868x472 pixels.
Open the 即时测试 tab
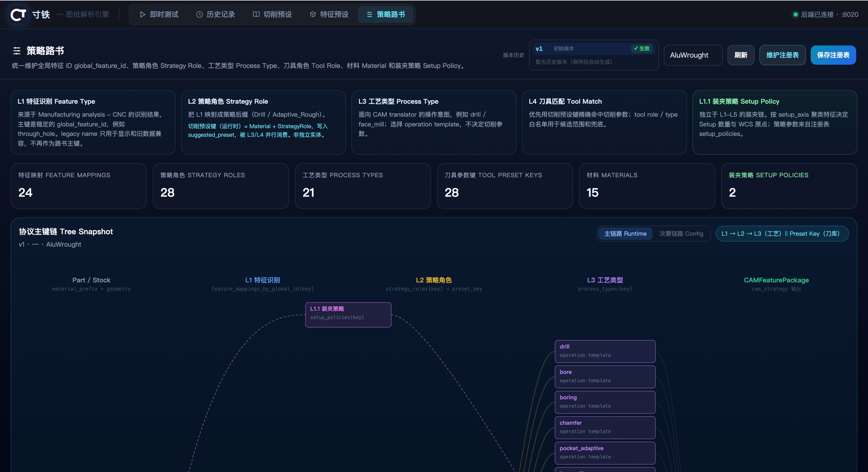coord(159,14)
